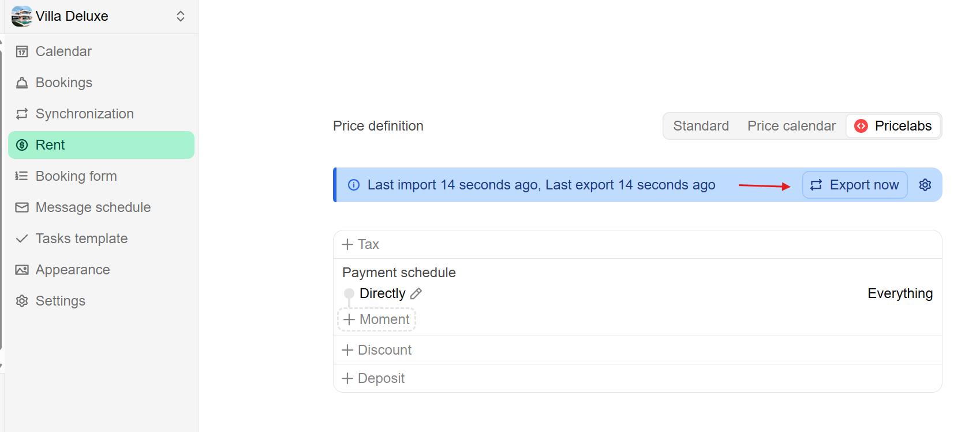The width and height of the screenshot is (980, 432).
Task: Switch to Price calendar definition
Action: (x=791, y=126)
